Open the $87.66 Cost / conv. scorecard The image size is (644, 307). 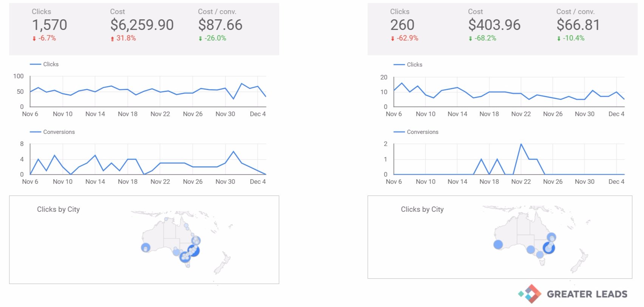[x=220, y=25]
